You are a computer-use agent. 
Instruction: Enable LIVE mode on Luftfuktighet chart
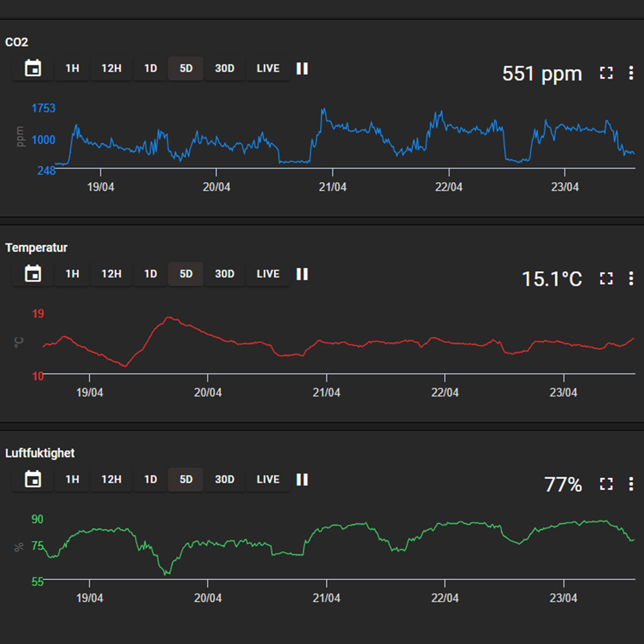tap(268, 480)
